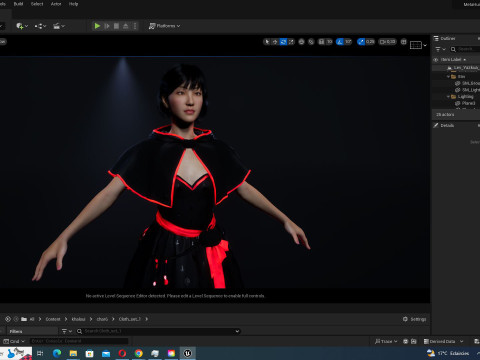
Task: Choose the scale transform tool
Action: [x=291, y=42]
